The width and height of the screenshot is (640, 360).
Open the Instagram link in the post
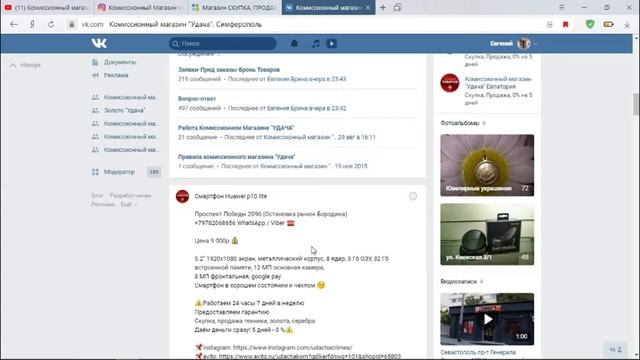[x=292, y=347]
